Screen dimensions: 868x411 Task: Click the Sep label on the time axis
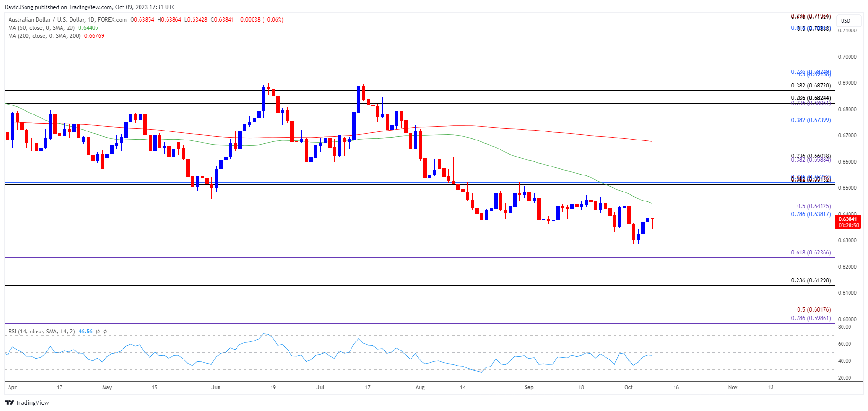[529, 387]
